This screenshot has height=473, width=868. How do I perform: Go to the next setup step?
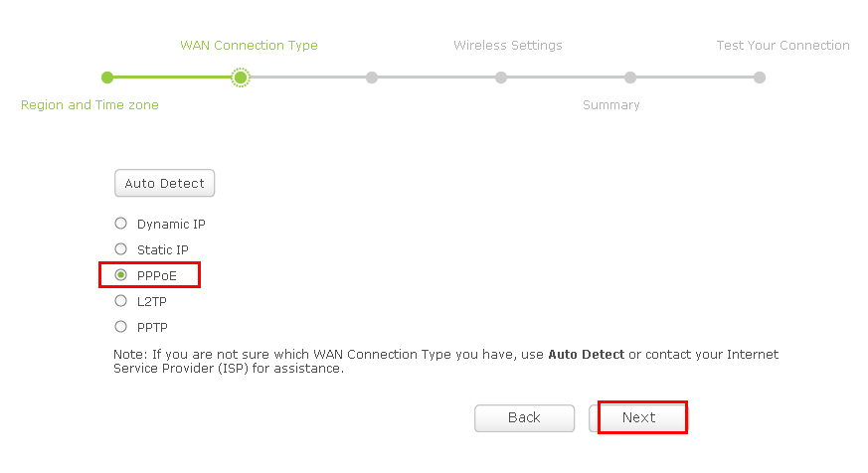[639, 417]
